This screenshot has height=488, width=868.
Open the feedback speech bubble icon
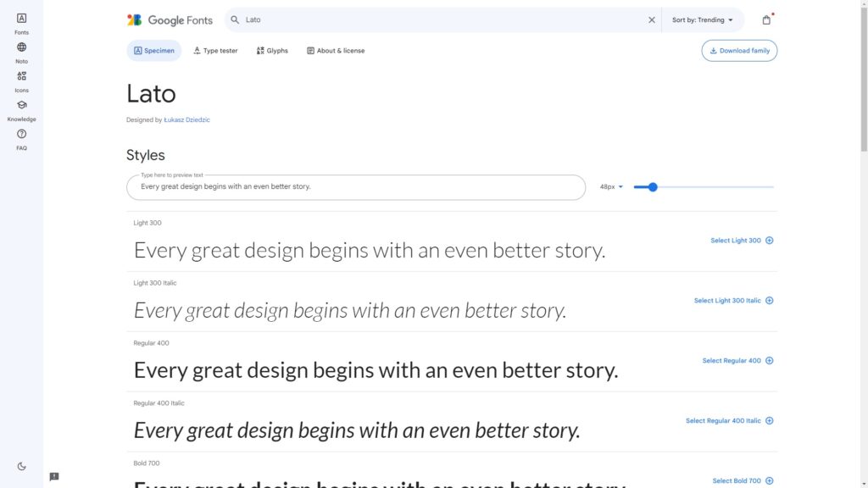pos(53,478)
